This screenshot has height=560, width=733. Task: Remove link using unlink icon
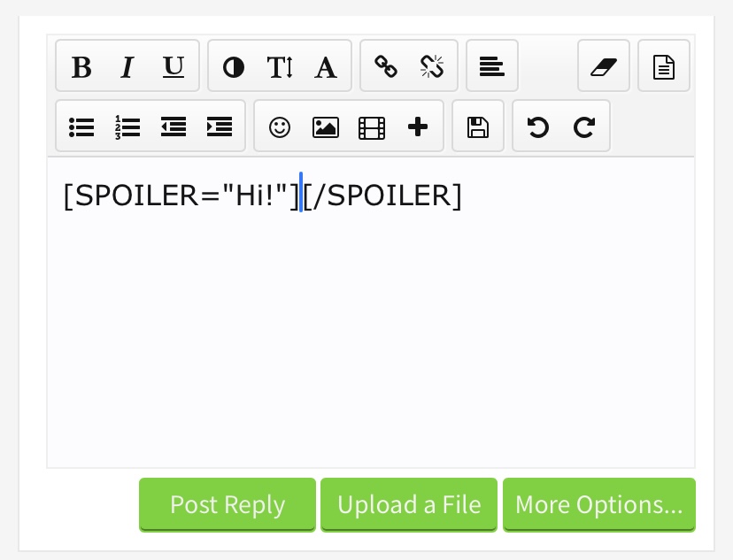coord(432,66)
